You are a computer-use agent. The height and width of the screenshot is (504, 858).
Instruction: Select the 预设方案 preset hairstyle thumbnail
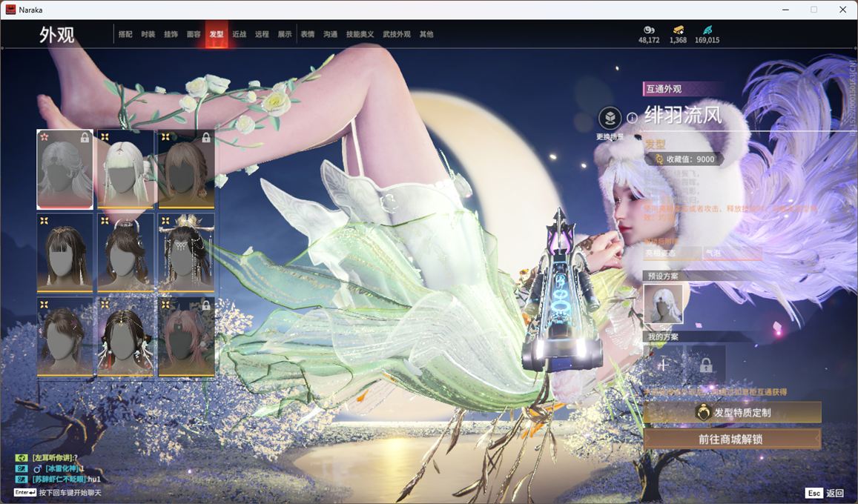click(663, 304)
